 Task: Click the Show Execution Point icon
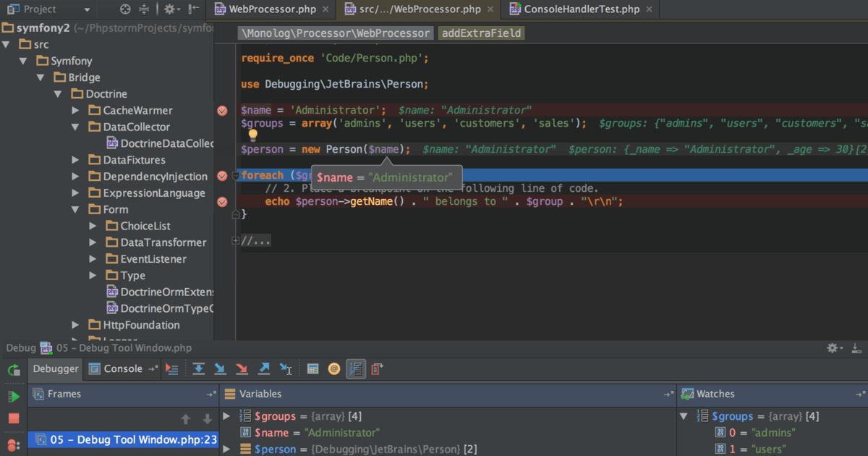coord(171,369)
